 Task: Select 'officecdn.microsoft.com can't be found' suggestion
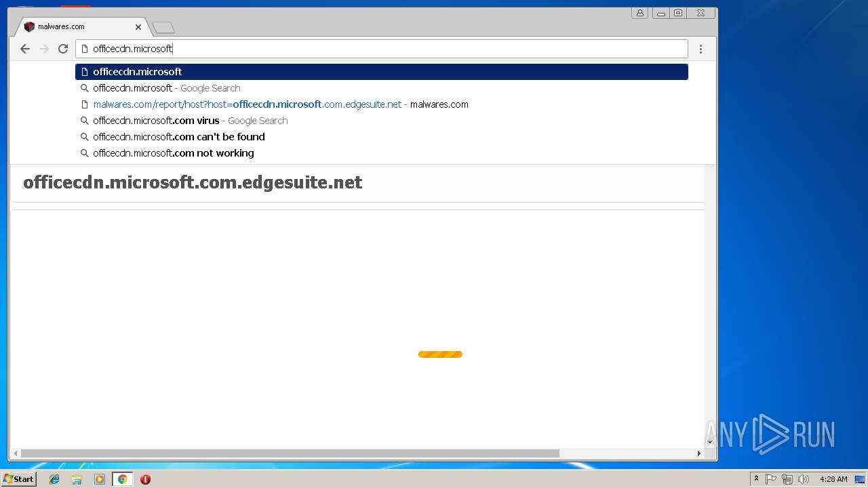point(382,137)
